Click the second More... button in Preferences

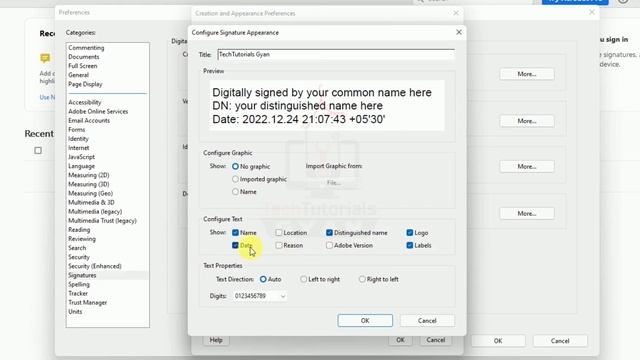click(x=527, y=121)
